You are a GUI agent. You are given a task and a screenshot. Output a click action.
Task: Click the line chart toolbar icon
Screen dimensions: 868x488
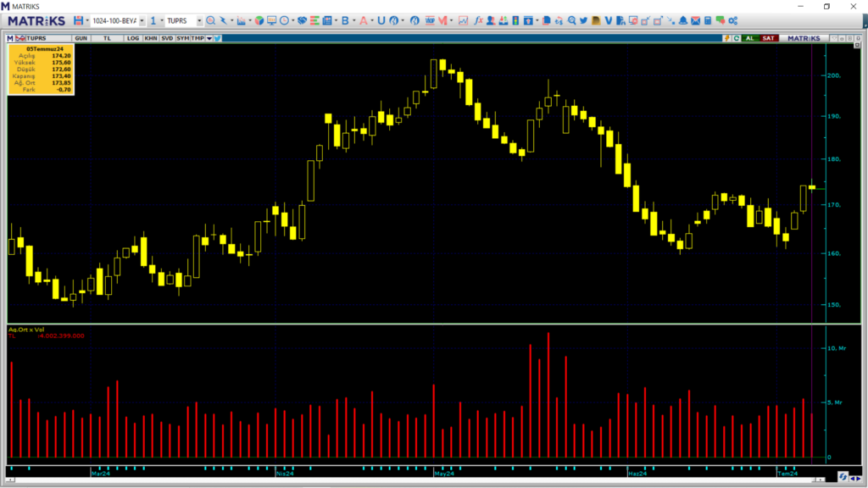463,20
